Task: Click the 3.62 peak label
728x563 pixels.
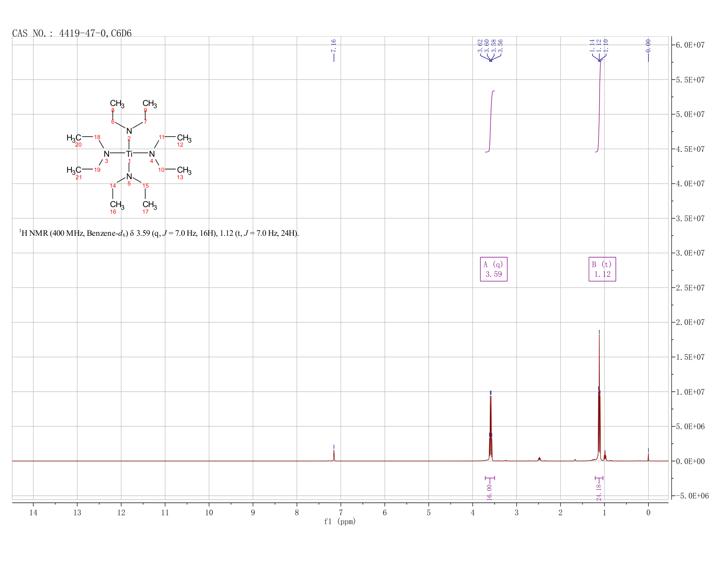Action: (480, 46)
